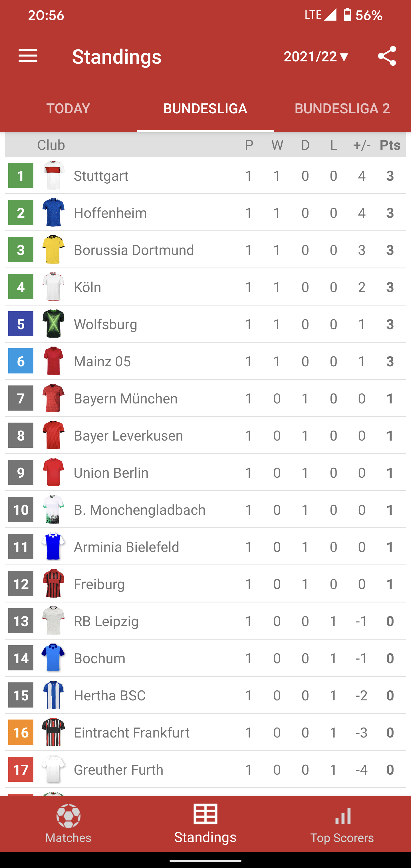Open the hamburger navigation menu
Viewport: 411px width, 868px height.
[x=28, y=56]
